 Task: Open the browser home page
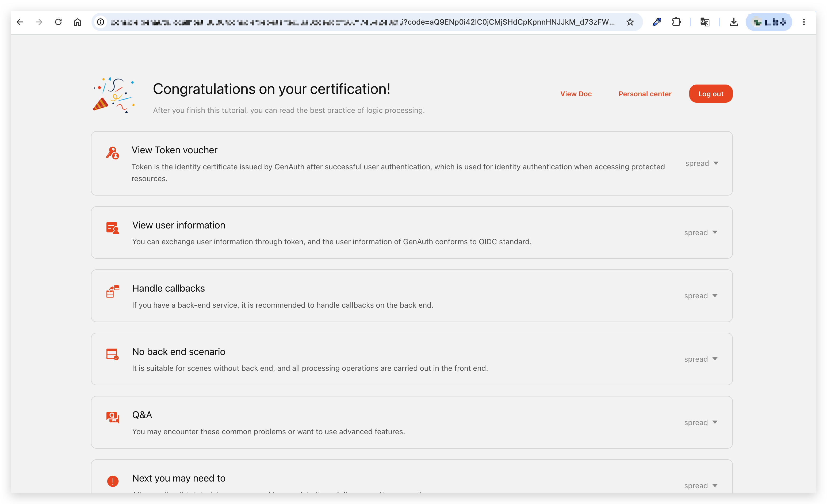78,22
